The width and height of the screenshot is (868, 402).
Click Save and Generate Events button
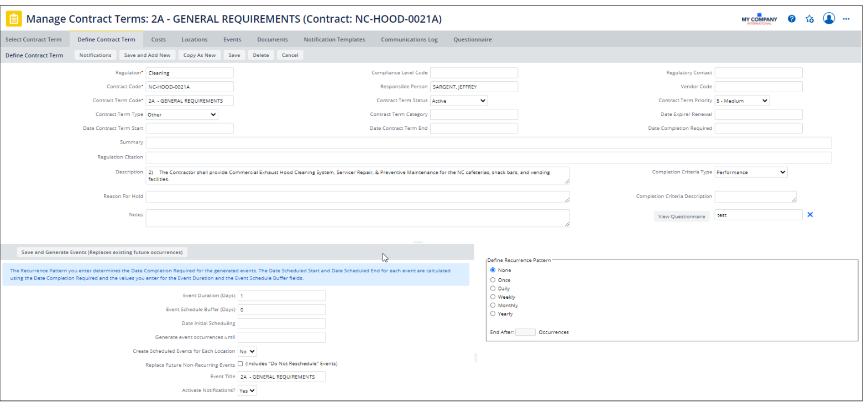[102, 252]
